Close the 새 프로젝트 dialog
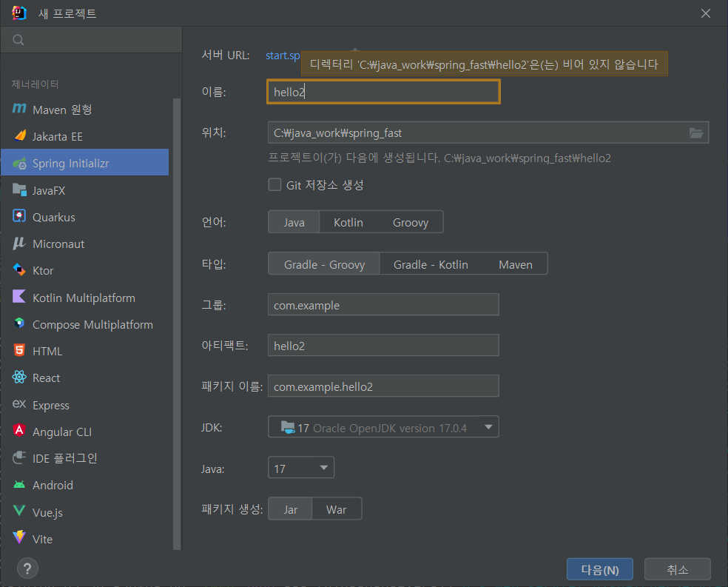 [x=706, y=13]
